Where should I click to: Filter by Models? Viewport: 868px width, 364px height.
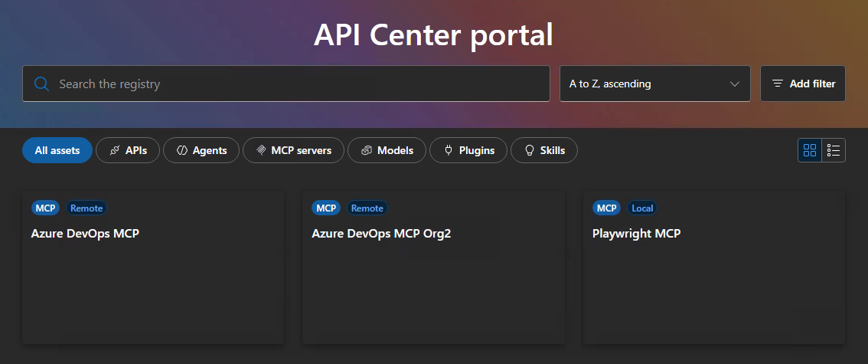coord(387,150)
